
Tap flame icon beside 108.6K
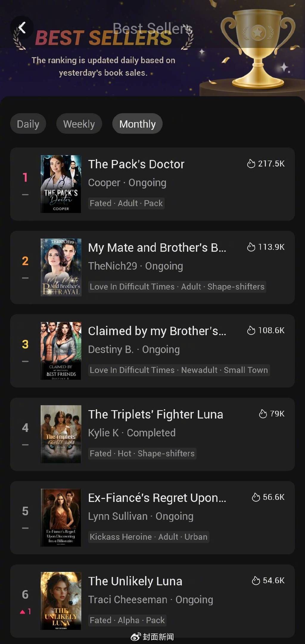(x=251, y=330)
